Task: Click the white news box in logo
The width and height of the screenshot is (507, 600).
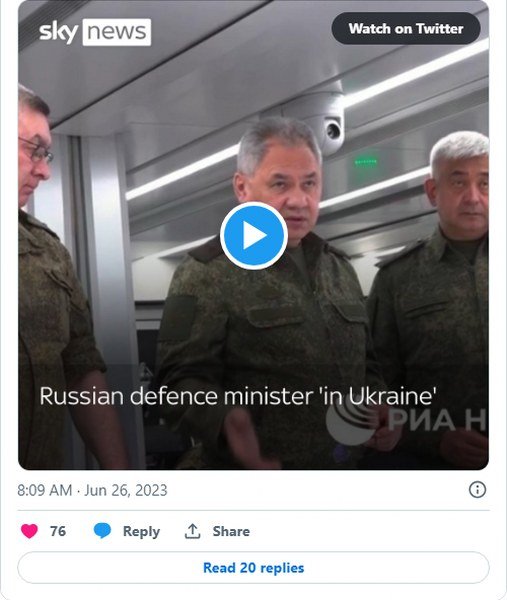Action: (x=117, y=32)
